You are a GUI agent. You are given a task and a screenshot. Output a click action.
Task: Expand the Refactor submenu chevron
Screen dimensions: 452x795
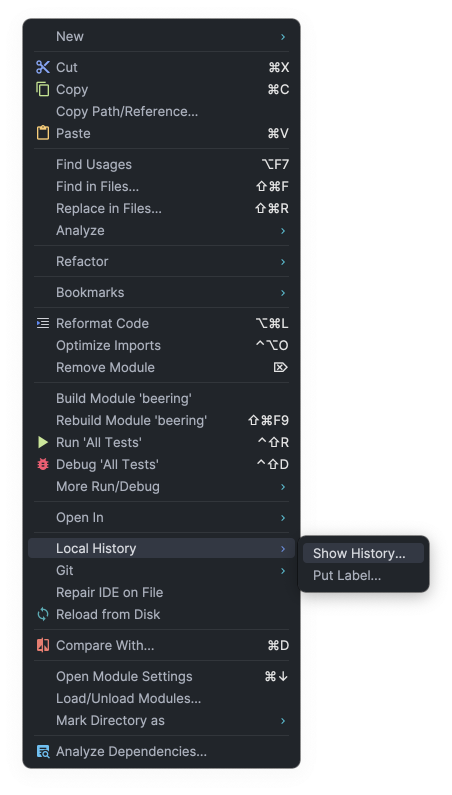[x=283, y=262]
